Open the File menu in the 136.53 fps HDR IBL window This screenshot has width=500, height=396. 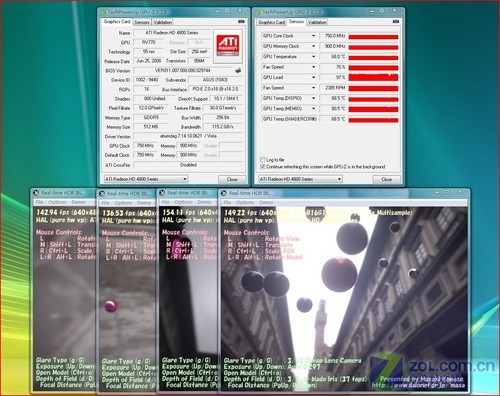[105, 203]
